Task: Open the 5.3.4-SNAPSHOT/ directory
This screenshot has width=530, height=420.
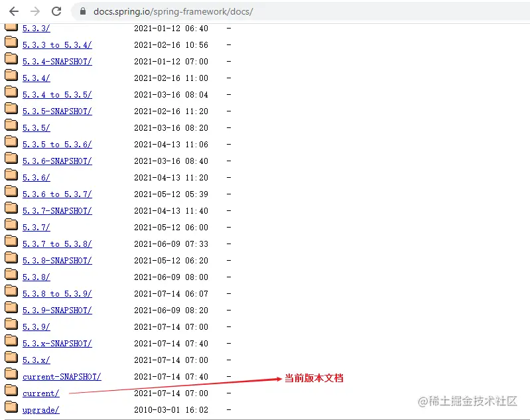Action: (x=57, y=62)
